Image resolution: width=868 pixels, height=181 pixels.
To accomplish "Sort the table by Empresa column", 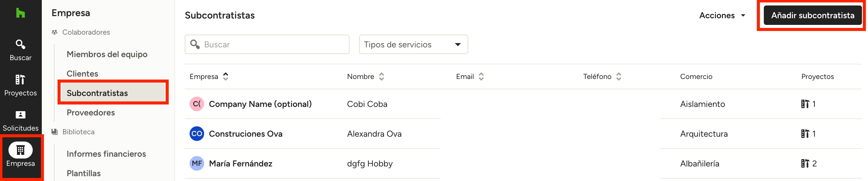I will coord(225,77).
